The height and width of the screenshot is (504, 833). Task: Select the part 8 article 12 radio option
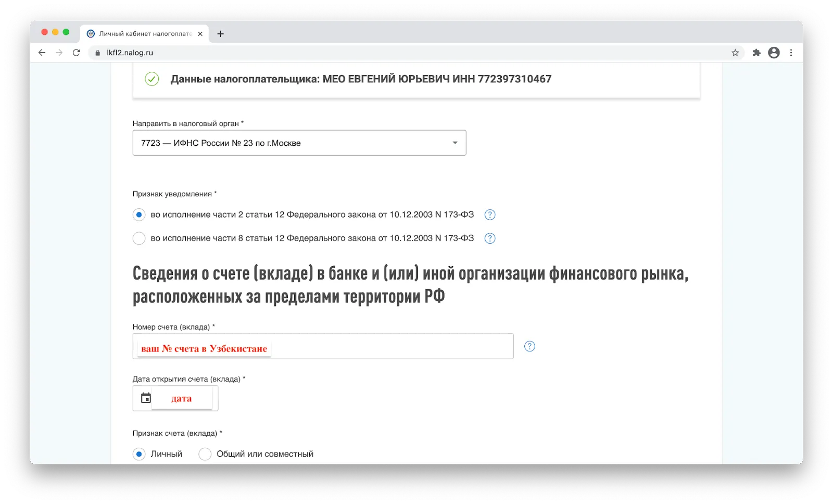[x=139, y=238]
